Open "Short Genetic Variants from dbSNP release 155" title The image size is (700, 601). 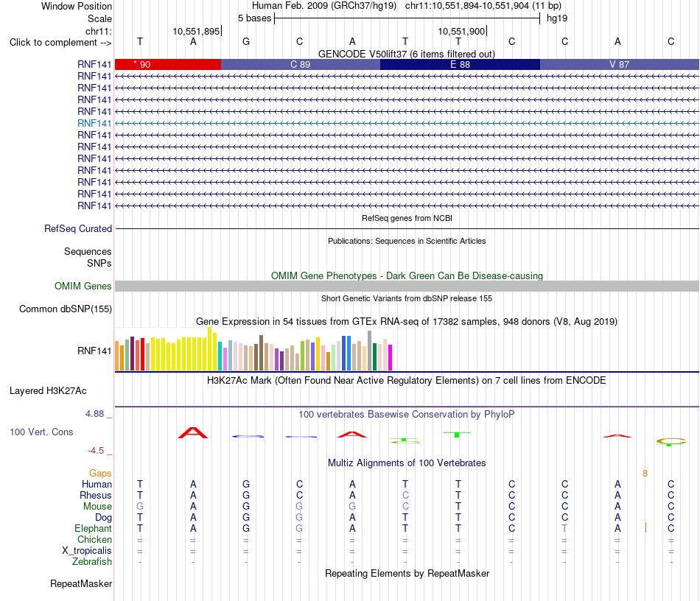(407, 298)
